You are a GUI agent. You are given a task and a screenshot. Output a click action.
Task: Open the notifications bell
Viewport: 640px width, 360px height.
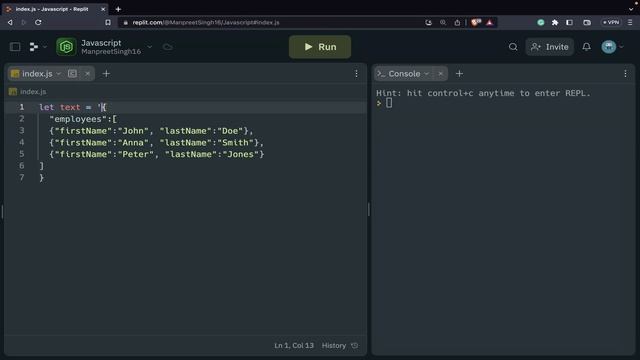tap(587, 47)
